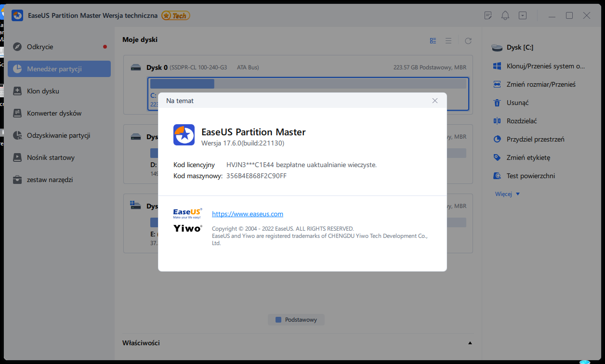Click the EaseUS brand logo in dialog

(x=188, y=213)
